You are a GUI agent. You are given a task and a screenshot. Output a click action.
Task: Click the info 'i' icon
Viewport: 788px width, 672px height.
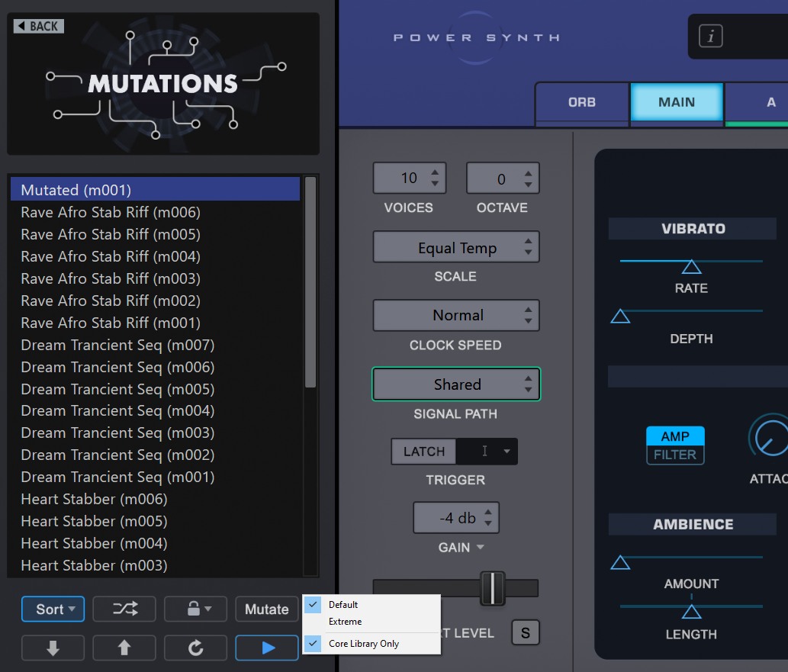click(x=710, y=36)
